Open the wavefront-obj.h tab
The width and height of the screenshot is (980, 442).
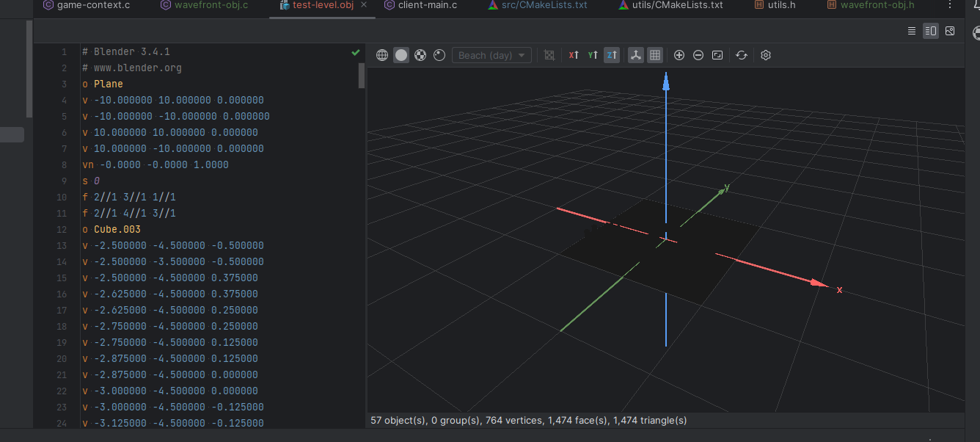pyautogui.click(x=870, y=5)
